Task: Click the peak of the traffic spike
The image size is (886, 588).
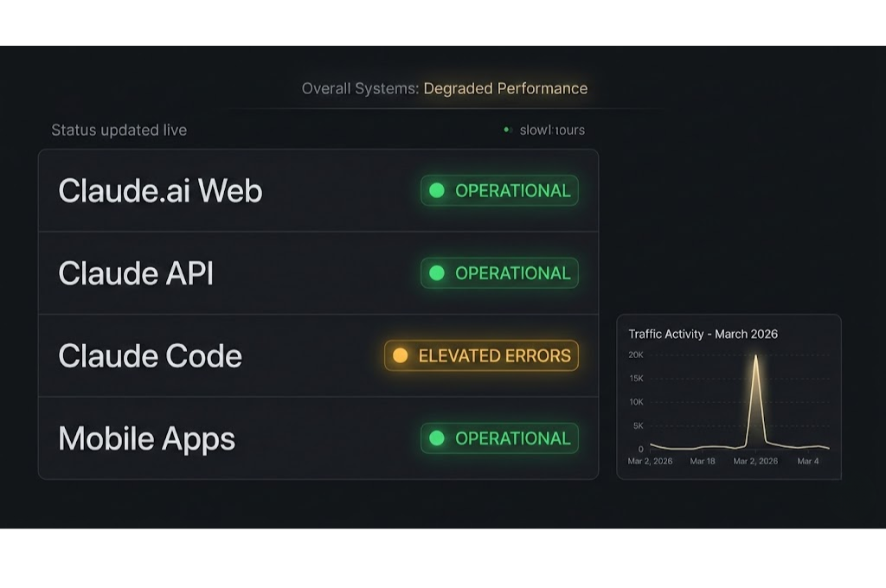Action: pyautogui.click(x=755, y=355)
